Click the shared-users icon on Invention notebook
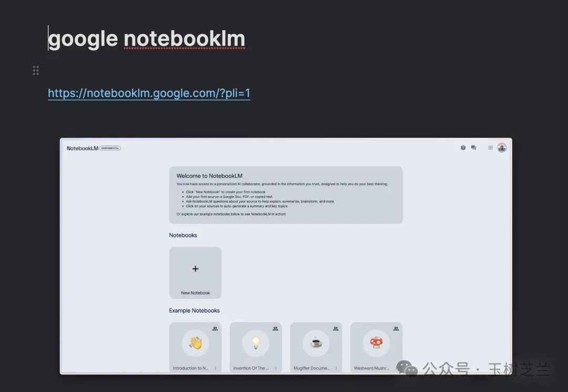The width and height of the screenshot is (568, 392). (275, 328)
